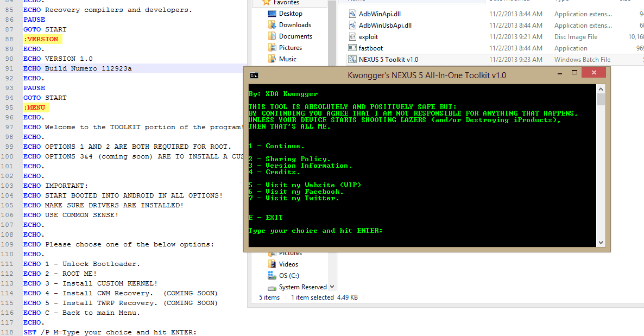Click 'E - EXIT' option in console
The width and height of the screenshot is (644, 336).
(x=266, y=218)
